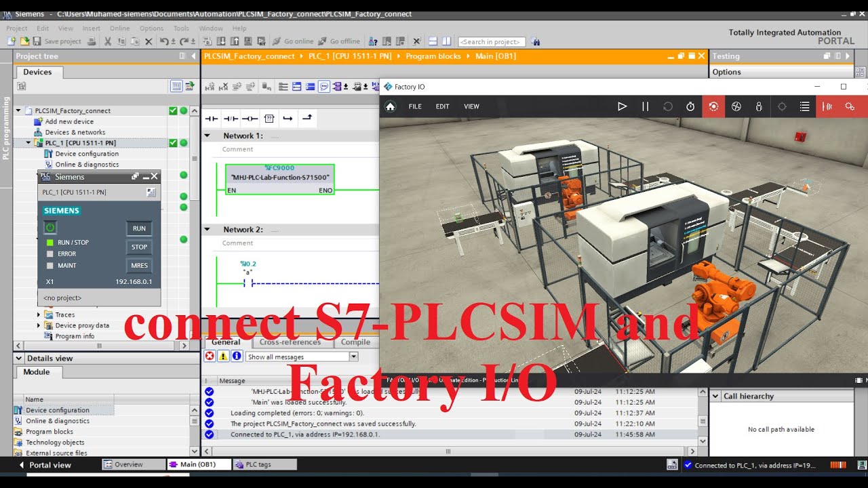868x488 pixels.
Task: Collapse Network 2 in the editor
Action: [208, 230]
